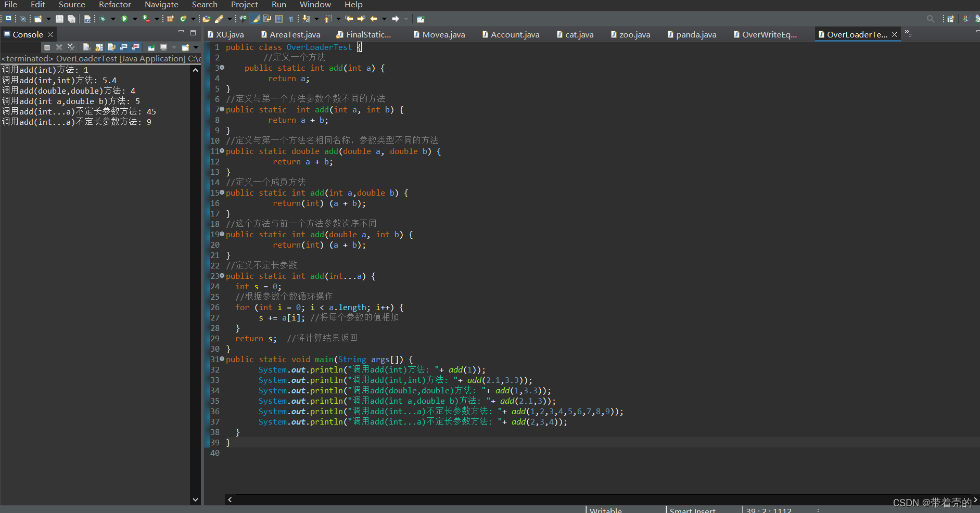The height and width of the screenshot is (513, 980).
Task: Close the OverLoaderTest editor tab
Action: pyautogui.click(x=895, y=35)
